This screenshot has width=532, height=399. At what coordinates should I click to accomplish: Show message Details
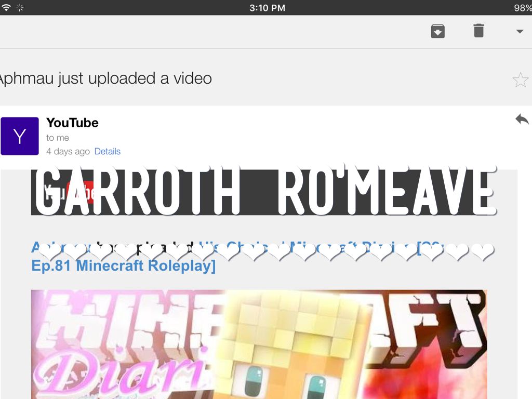(108, 152)
